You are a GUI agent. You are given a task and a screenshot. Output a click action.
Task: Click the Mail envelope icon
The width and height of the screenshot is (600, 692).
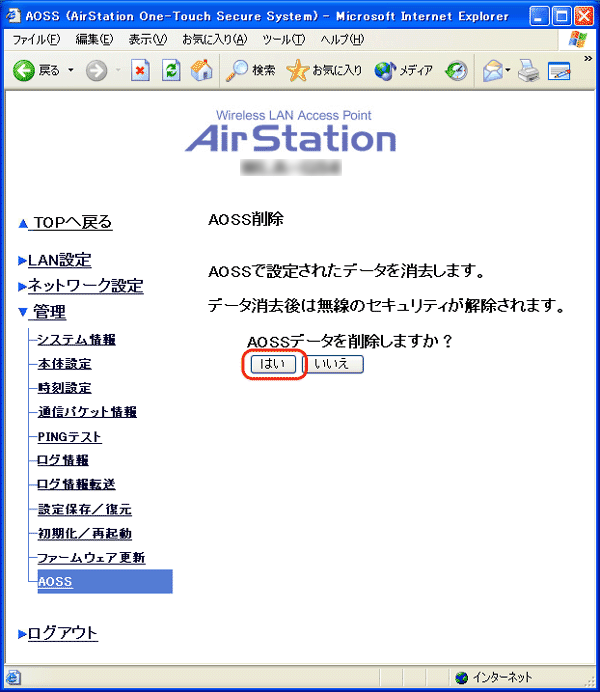pos(493,70)
